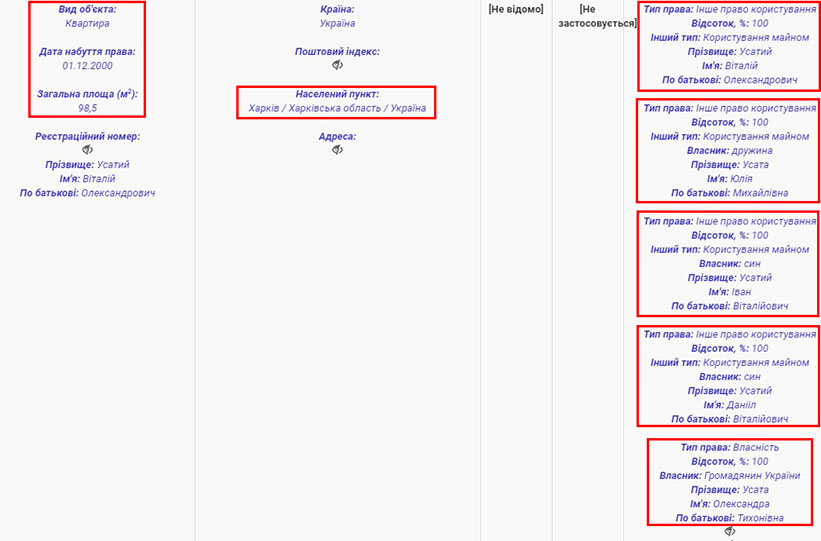Click acquisition date 01.12.2000

pyautogui.click(x=87, y=65)
